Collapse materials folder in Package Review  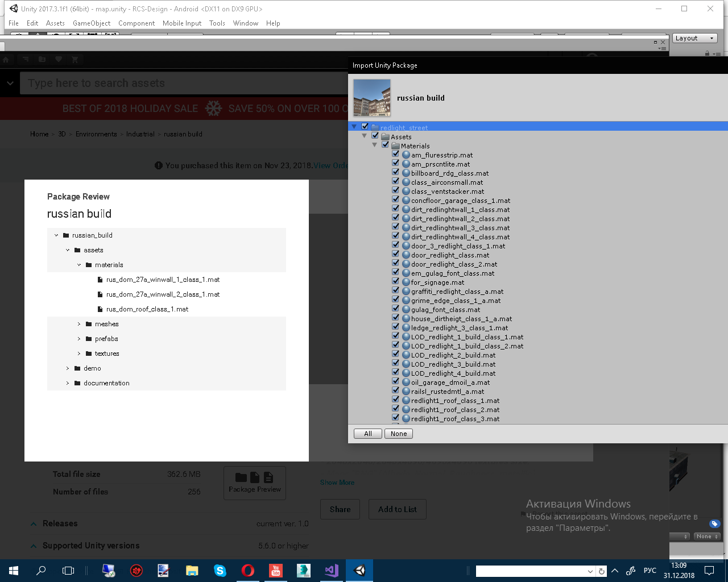pos(79,265)
